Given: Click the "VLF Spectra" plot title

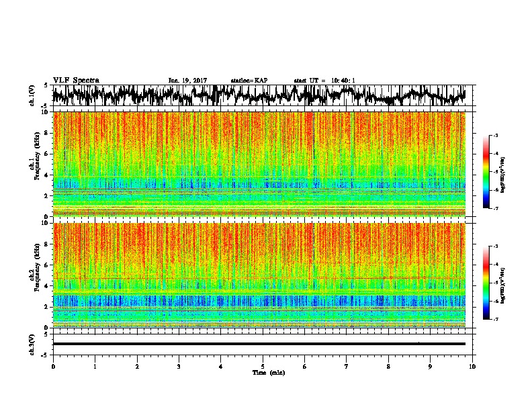Looking at the screenshot, I should point(76,81).
